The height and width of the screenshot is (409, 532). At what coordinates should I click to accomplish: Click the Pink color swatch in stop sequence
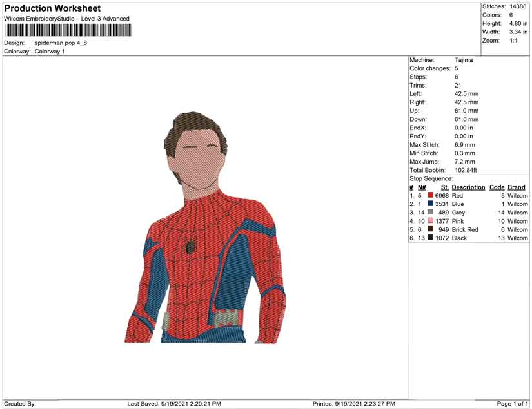coord(431,220)
